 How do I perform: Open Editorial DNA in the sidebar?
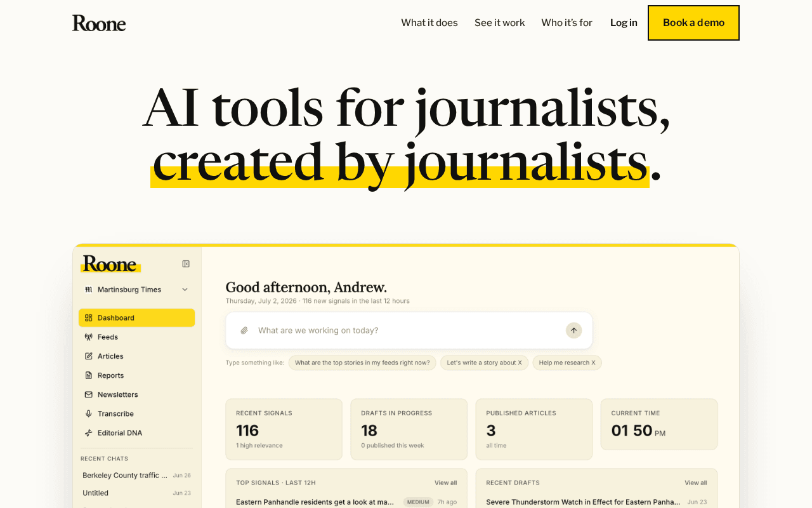coord(136,433)
